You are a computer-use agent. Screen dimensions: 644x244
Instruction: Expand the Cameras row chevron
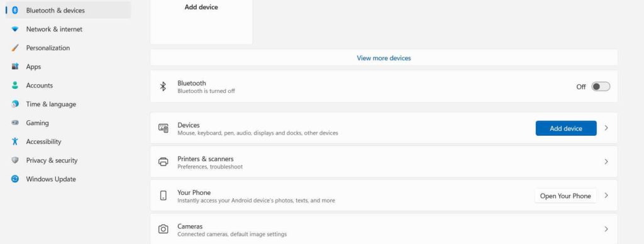(606, 229)
